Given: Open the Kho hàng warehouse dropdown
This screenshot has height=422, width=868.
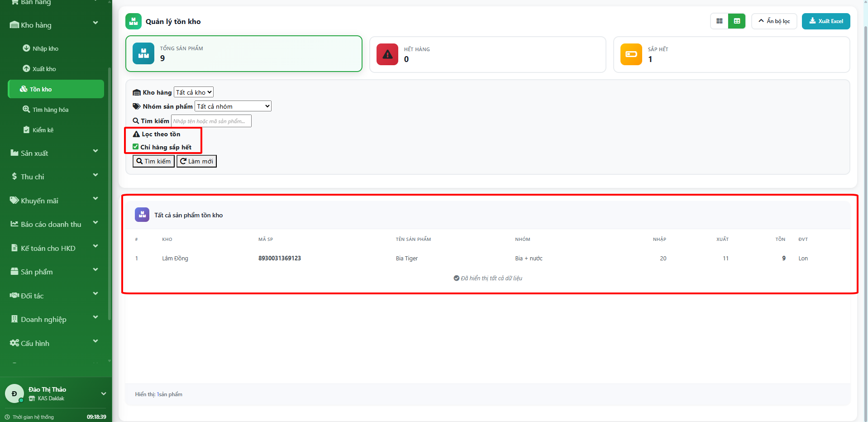Looking at the screenshot, I should point(194,92).
